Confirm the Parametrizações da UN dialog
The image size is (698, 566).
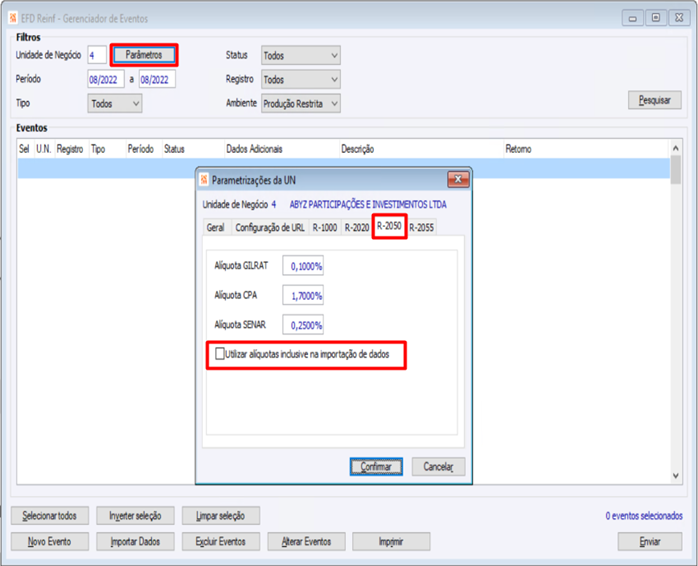pos(376,466)
